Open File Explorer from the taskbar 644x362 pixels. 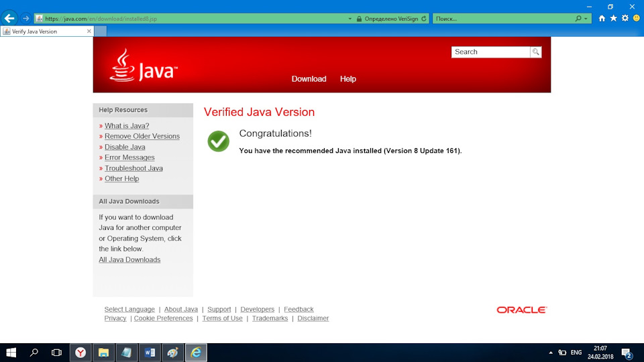point(103,353)
